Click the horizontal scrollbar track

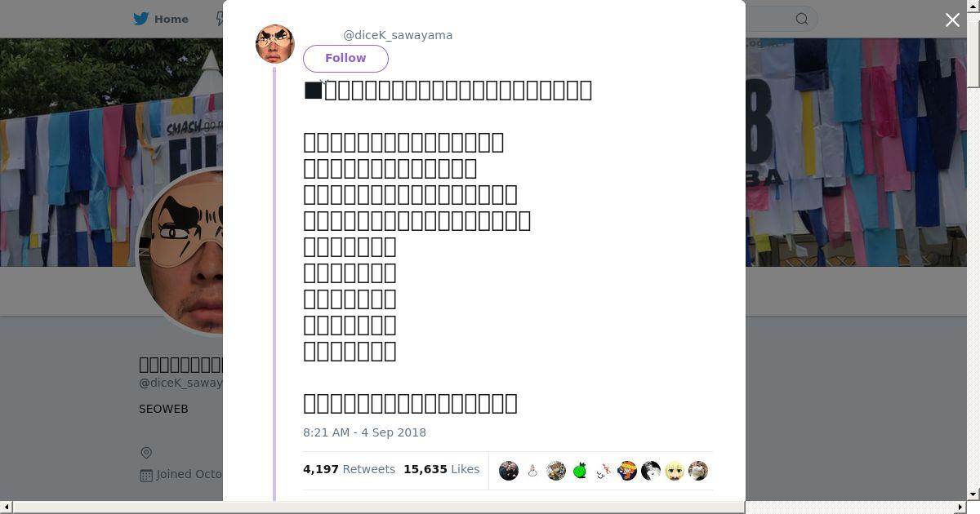tap(490, 507)
